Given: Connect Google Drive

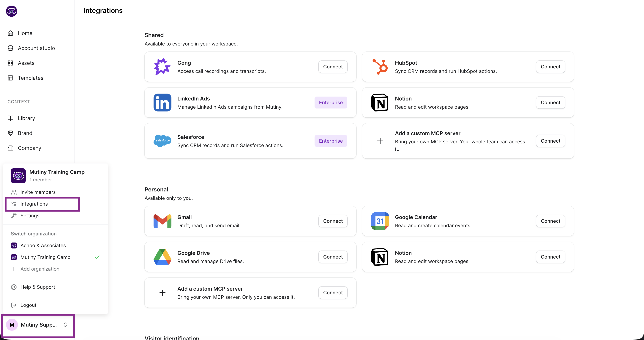Looking at the screenshot, I should [x=333, y=257].
